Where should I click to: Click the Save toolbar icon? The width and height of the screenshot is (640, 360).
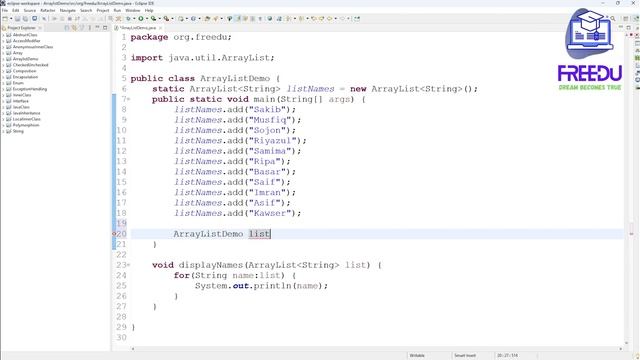click(18, 18)
